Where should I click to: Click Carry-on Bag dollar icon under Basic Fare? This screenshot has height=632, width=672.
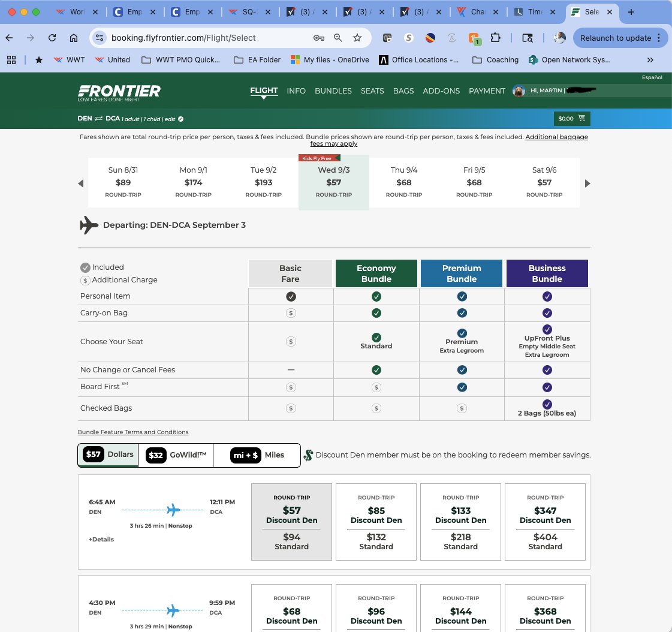pos(291,313)
